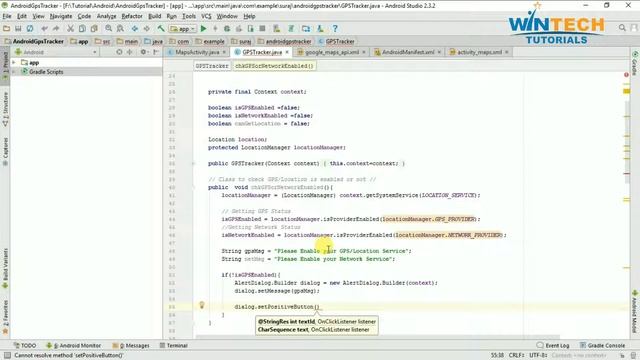Viewport: 640px width, 360px height.
Task: Open the Build menu
Action: tap(154, 16)
